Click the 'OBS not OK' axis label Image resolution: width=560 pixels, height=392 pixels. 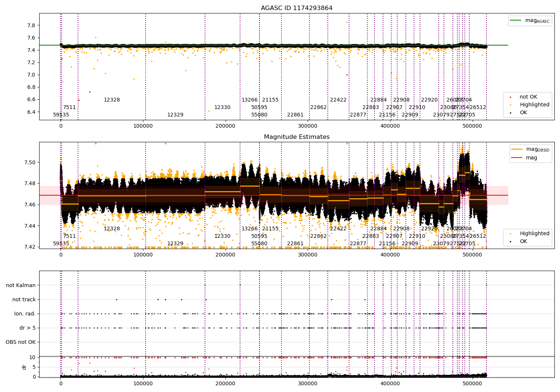click(21, 342)
